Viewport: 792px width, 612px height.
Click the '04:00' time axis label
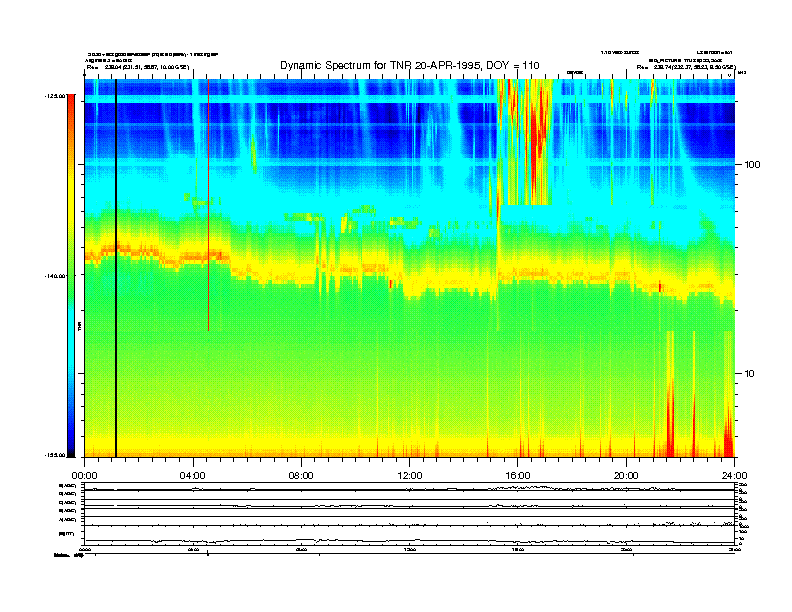(193, 476)
